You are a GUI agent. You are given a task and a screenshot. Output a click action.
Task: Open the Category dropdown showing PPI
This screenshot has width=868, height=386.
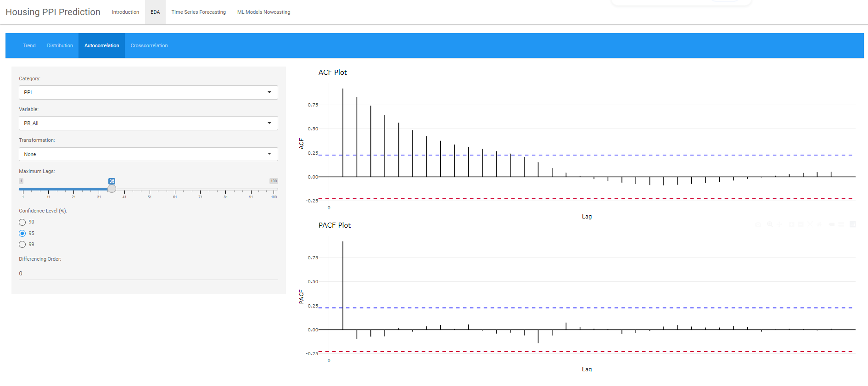coord(148,92)
